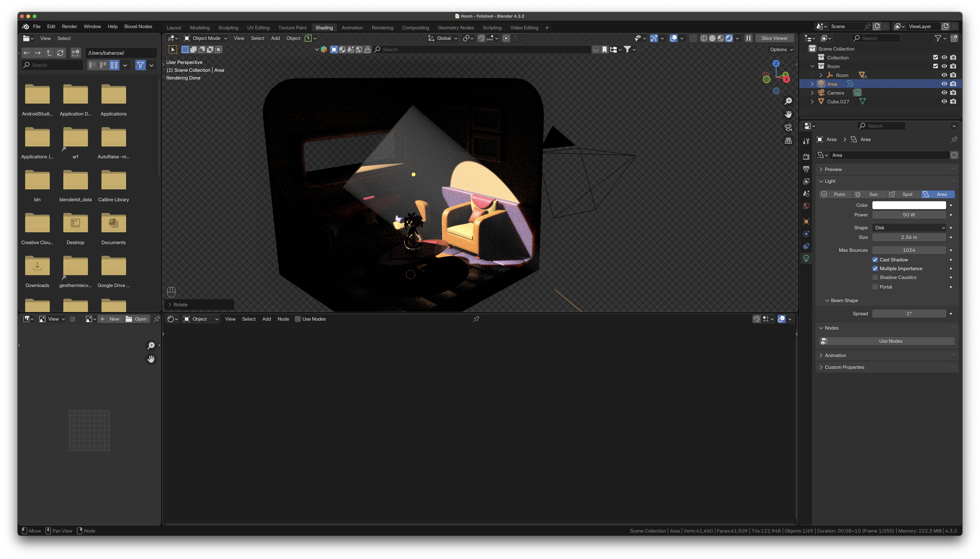Select rendered viewport shading
This screenshot has height=559, width=980.
729,38
